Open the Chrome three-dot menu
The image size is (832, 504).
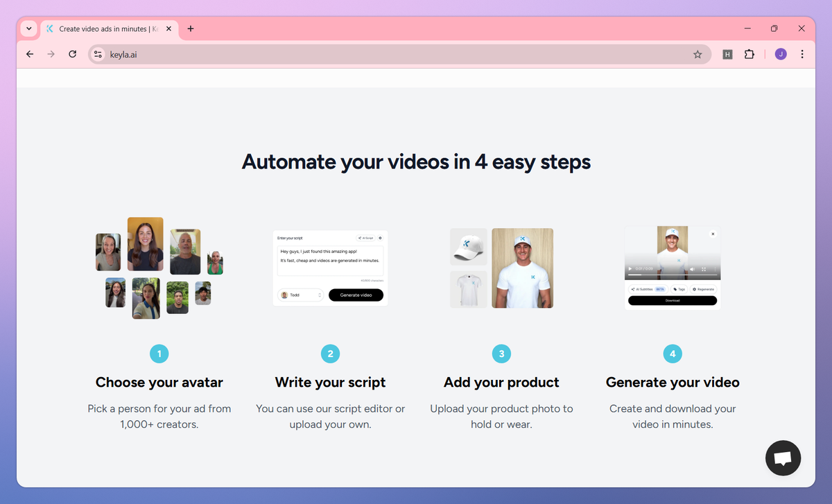(802, 54)
